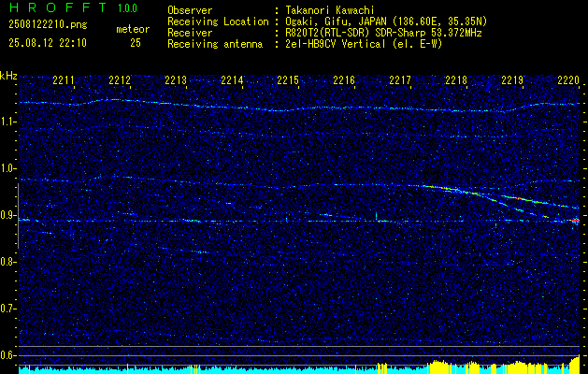Click the Receiving antenna field label

[x=215, y=44]
